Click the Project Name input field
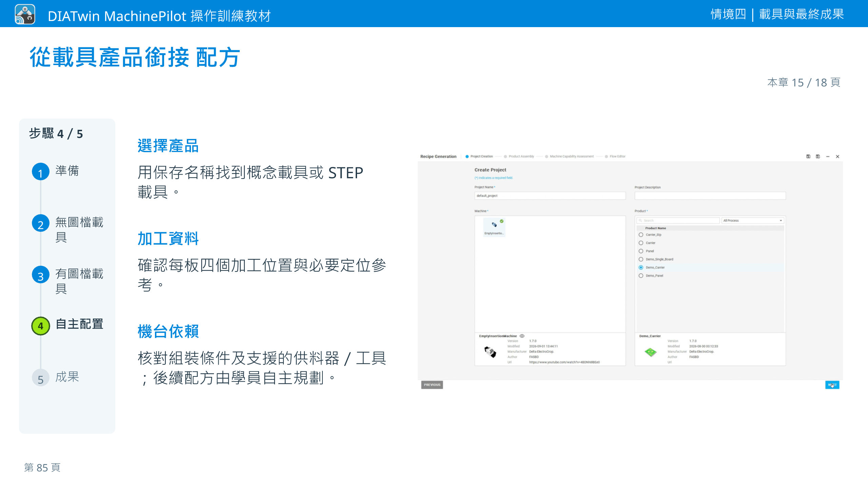Viewport: 868px width, 488px height. [550, 196]
